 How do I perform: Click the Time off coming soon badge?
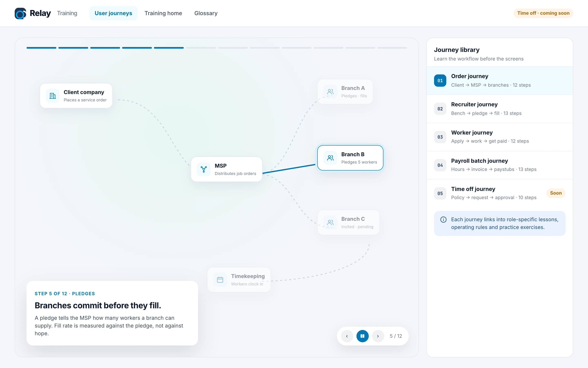pos(543,13)
